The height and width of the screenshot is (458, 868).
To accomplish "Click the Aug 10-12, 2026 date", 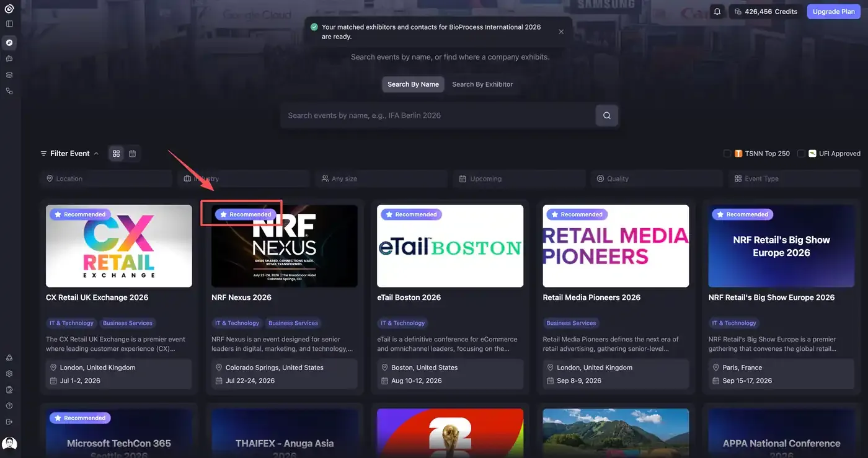I will coord(417,381).
